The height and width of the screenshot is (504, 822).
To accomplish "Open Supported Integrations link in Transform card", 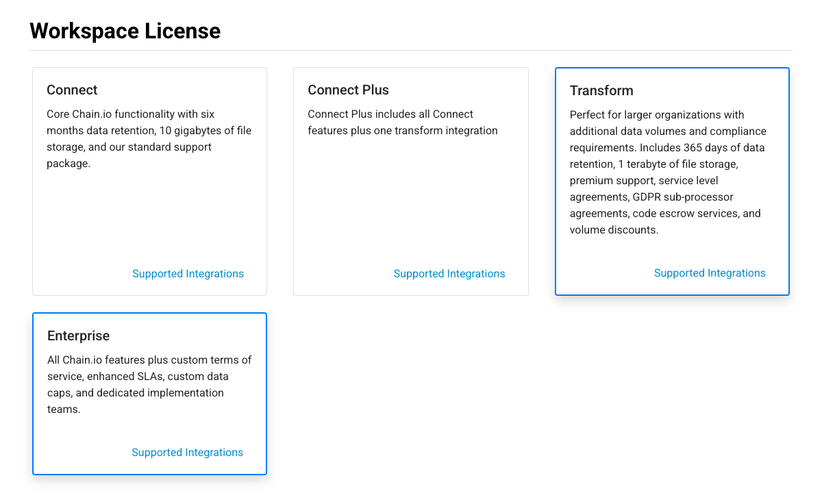I will click(710, 273).
